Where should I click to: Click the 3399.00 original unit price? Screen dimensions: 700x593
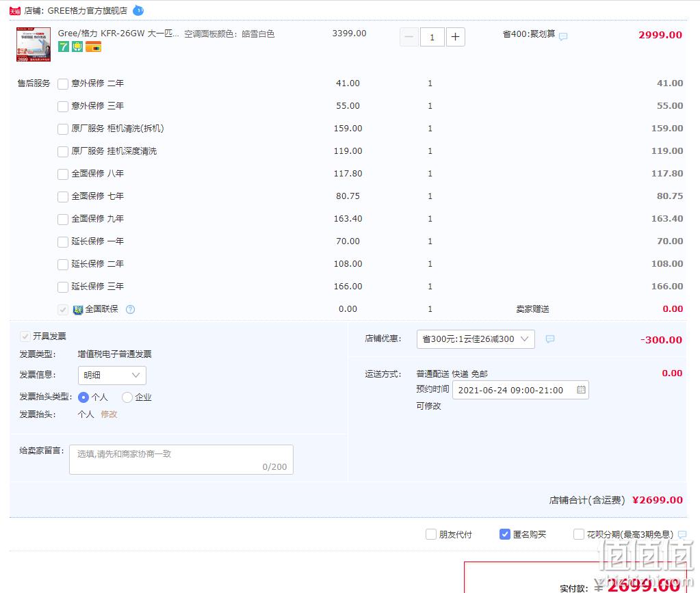(350, 34)
